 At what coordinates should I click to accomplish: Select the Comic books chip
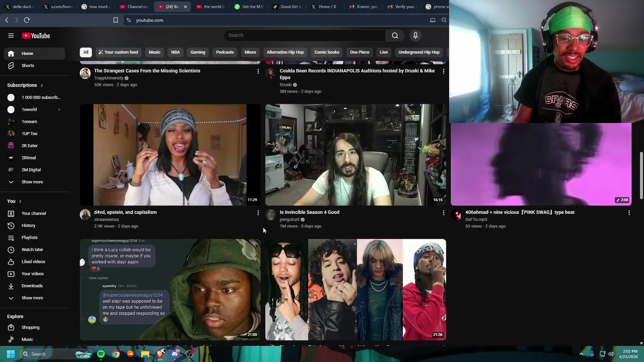point(327,52)
